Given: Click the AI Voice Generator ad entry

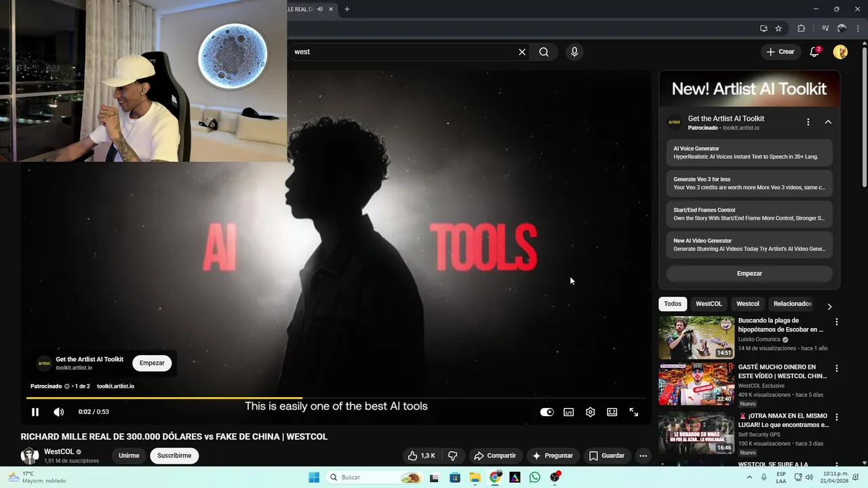Looking at the screenshot, I should point(749,152).
